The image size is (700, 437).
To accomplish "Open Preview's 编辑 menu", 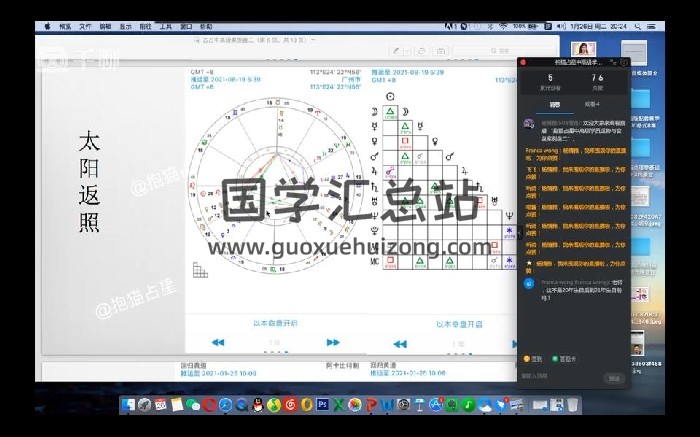I will pyautogui.click(x=105, y=27).
